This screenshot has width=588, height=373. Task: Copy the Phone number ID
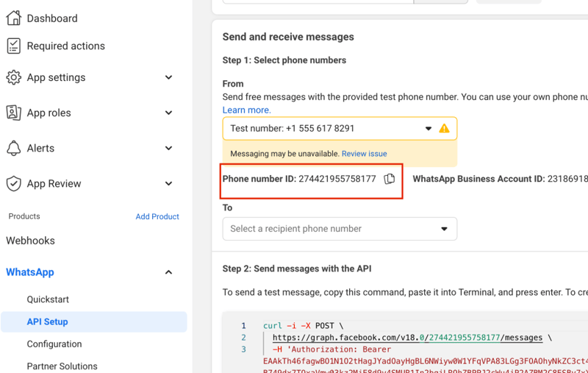(x=390, y=179)
